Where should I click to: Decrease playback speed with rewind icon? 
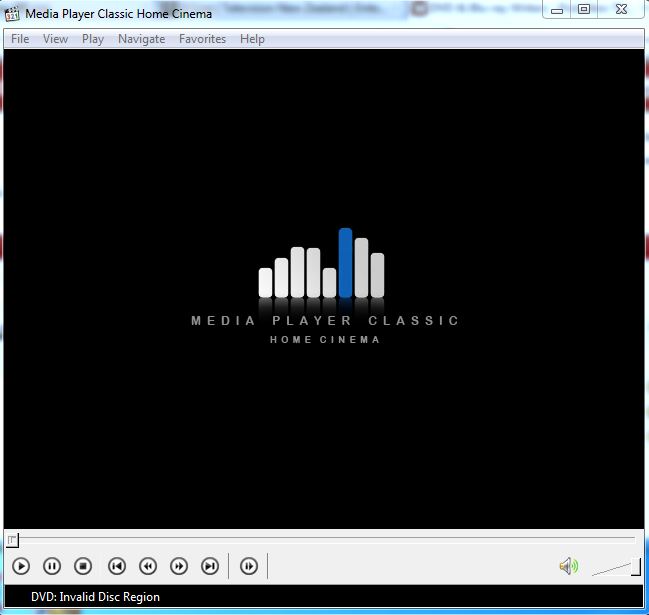[148, 566]
